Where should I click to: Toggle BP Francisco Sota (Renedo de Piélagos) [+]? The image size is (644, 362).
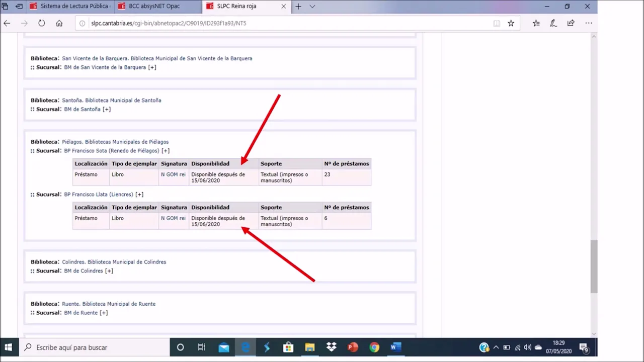coord(165,151)
